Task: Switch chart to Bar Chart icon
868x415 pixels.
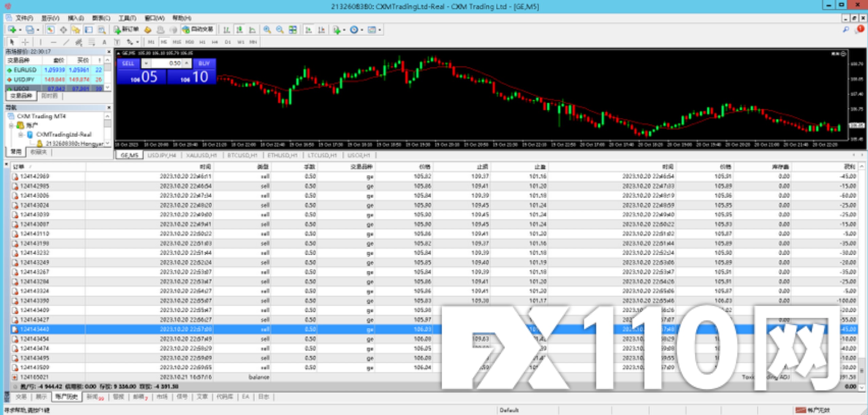Action: [227, 30]
